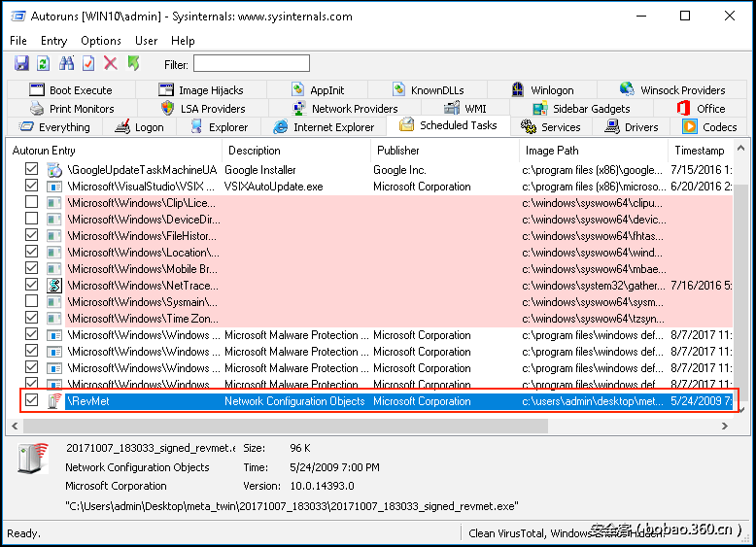Viewport: 756px width, 547px height.
Task: Click the GoogleUpdateTaskMachineUA row icon
Action: click(54, 170)
